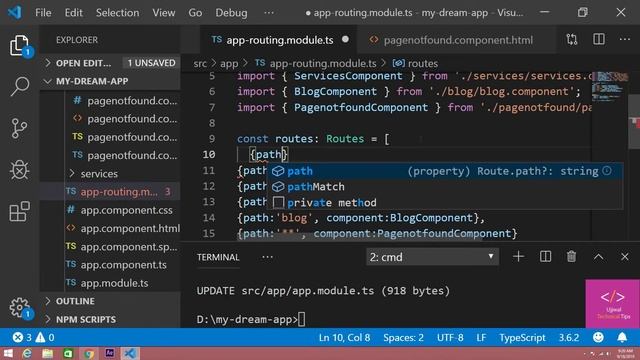This screenshot has width=640, height=360.
Task: Split the editor to the right
Action: 598,40
